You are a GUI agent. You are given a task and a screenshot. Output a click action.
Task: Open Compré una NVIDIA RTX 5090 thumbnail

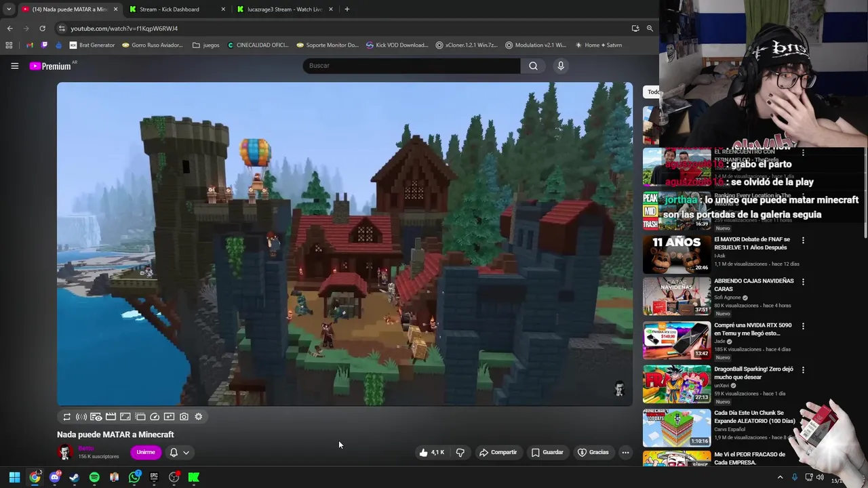[677, 340]
